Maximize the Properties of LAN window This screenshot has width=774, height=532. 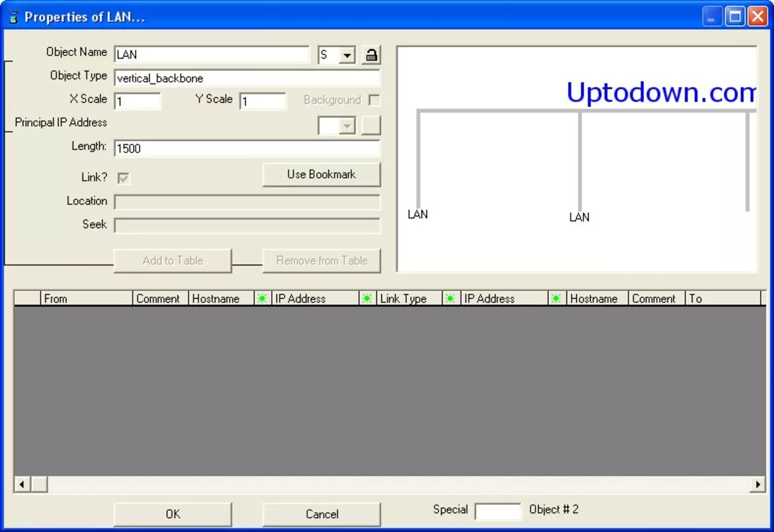point(735,17)
